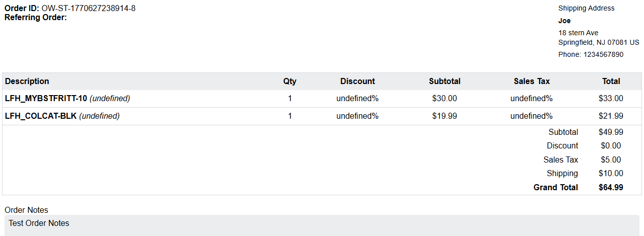The width and height of the screenshot is (644, 236).
Task: Click the $33.00 line total
Action: pos(611,99)
